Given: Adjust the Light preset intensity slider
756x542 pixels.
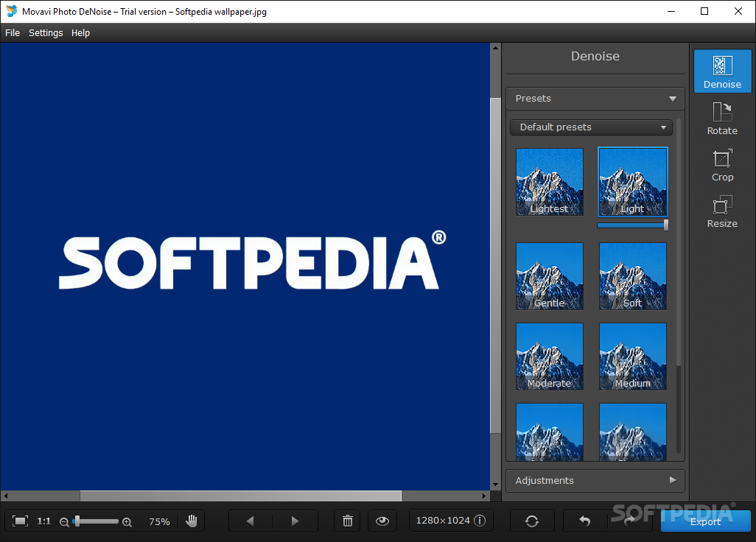Looking at the screenshot, I should click(x=632, y=225).
